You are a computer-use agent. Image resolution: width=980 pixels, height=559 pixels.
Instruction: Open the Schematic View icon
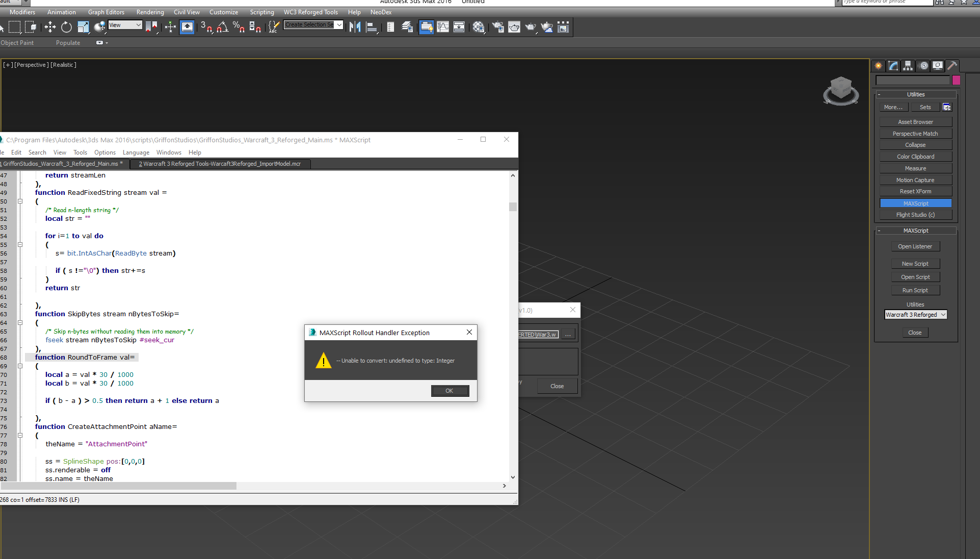(459, 27)
